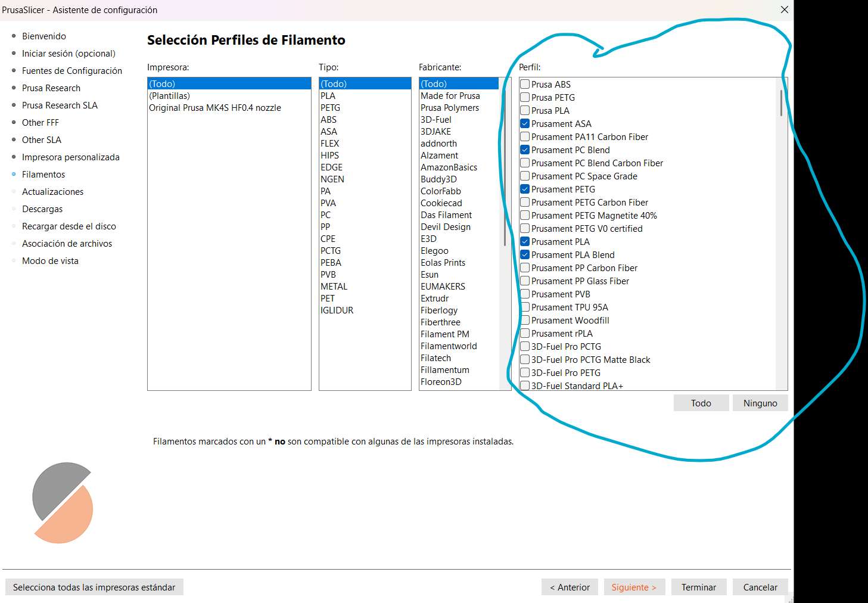Proceed with the Siguiente button

tap(634, 587)
